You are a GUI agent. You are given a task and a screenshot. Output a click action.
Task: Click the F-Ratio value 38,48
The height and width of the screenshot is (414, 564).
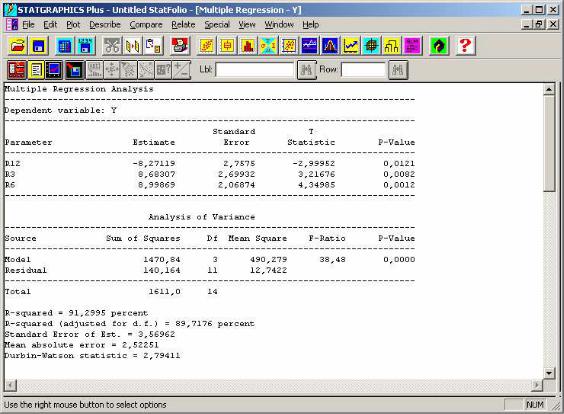(332, 259)
